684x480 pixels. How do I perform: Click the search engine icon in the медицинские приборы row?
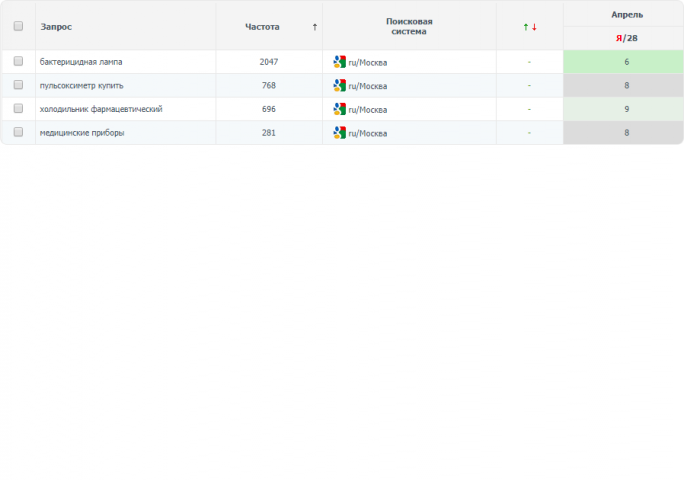[339, 133]
